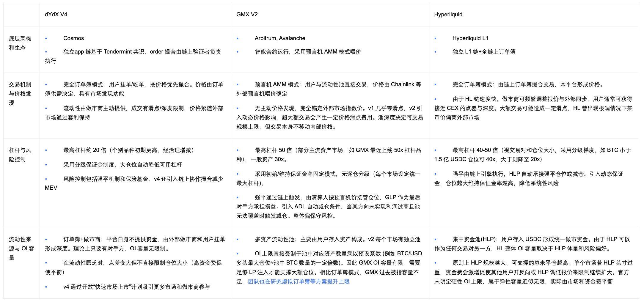
Task: Select the text "采用分级保证金制度，大仓位自动降低可用杠杆"
Action: tap(122, 165)
